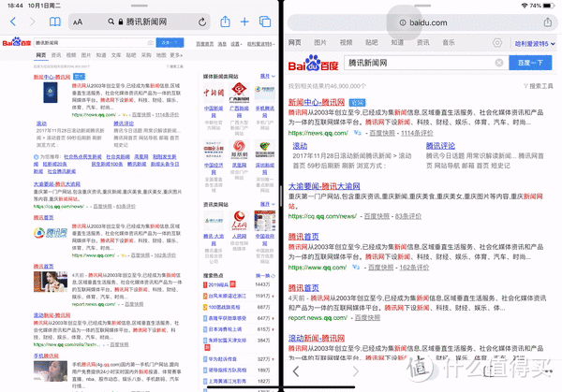Open 消息 link in left header

coord(222,44)
